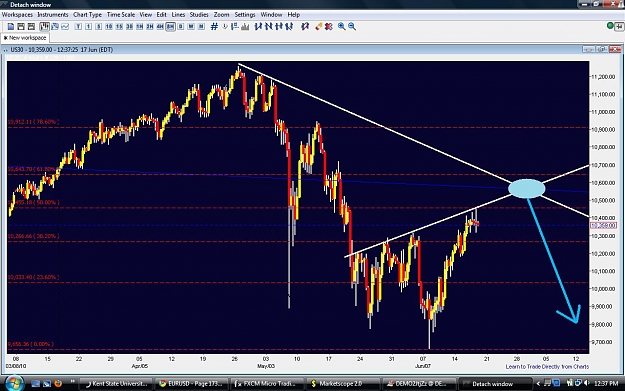Switch to the line chart type icon
Image resolution: width=625 pixels, height=391 pixels.
pos(65,27)
